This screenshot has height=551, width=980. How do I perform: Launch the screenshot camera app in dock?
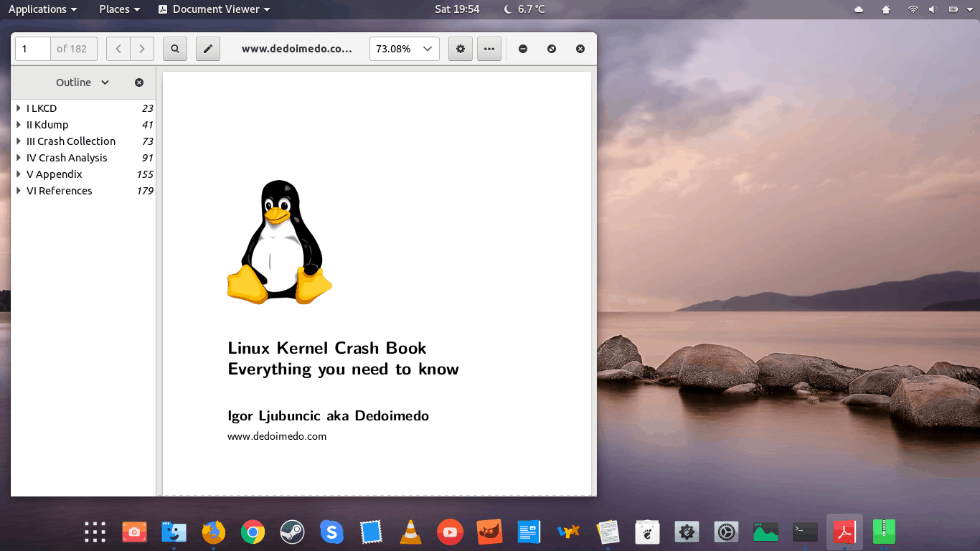tap(134, 532)
